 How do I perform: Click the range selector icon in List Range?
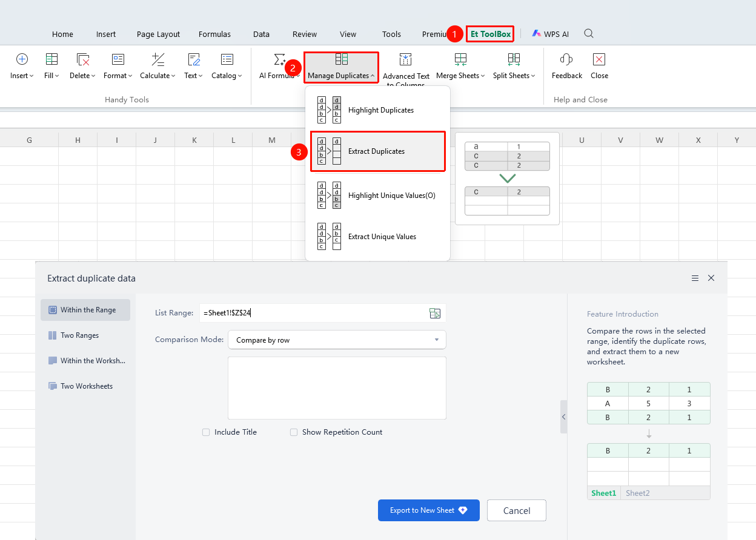coord(435,313)
